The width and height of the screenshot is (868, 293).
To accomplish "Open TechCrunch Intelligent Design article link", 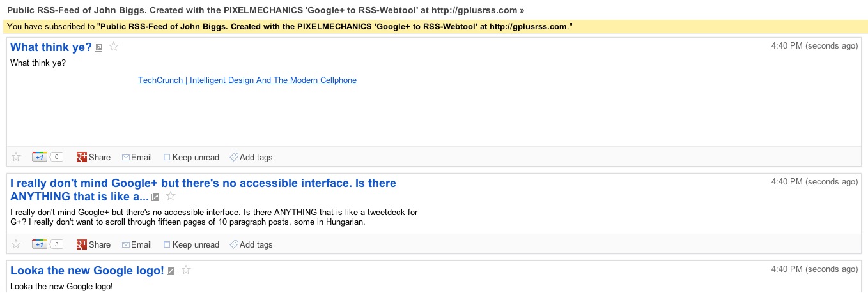I will pos(247,80).
